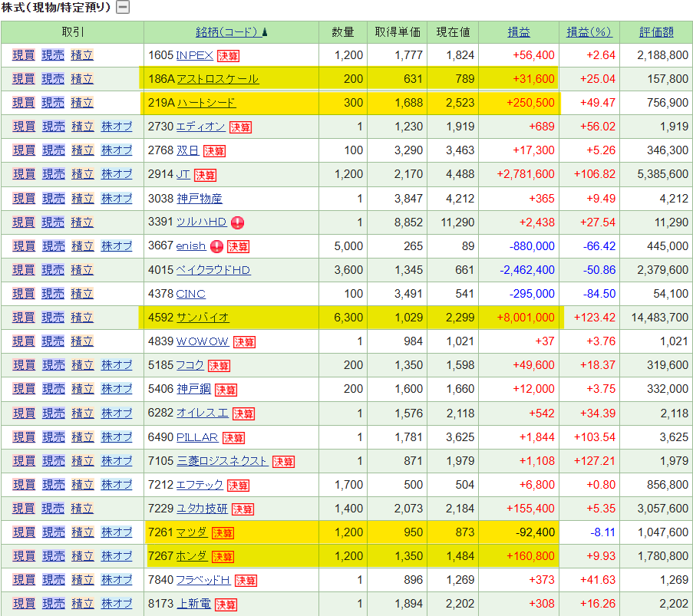
Task: Click 株オプ for the 神戸物産 row
Action: coord(117,199)
